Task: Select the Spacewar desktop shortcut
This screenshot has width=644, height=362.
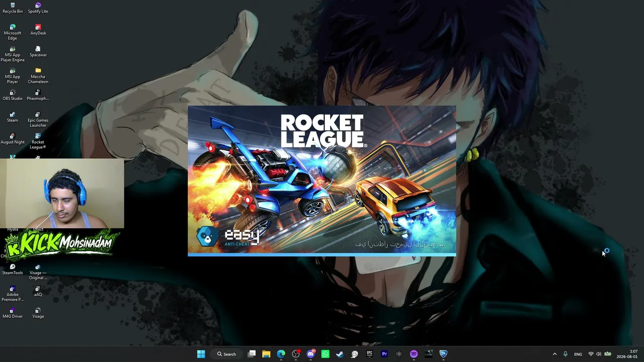Action: click(38, 52)
